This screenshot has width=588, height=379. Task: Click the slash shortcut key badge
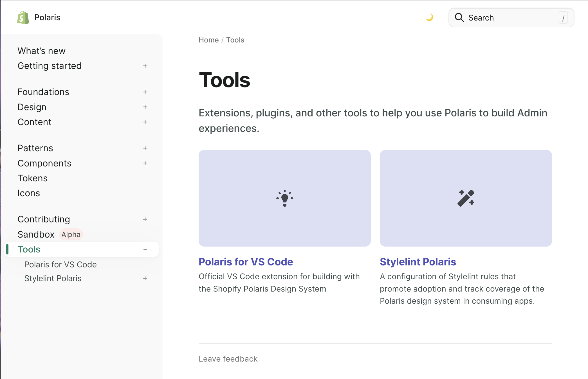[563, 18]
